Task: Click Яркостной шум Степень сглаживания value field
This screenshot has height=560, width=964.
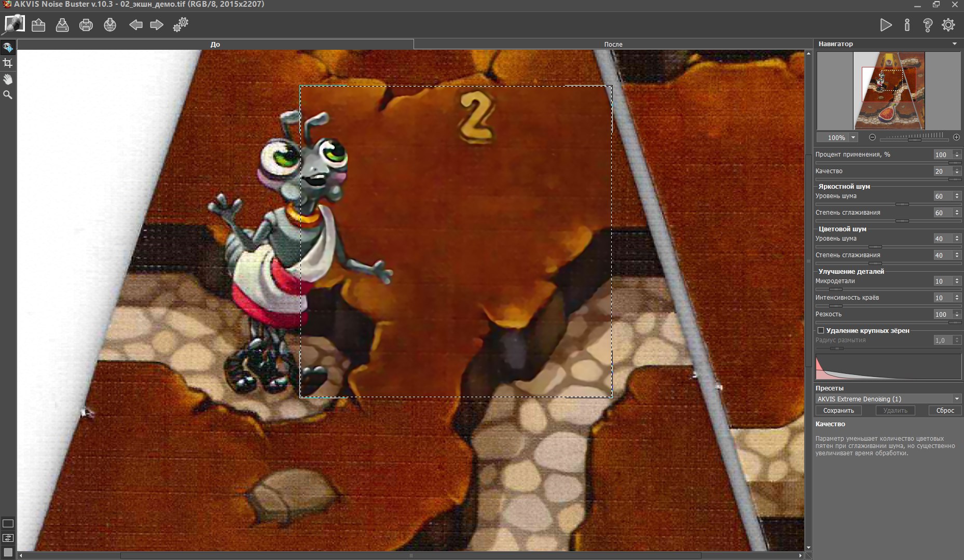Action: (943, 213)
